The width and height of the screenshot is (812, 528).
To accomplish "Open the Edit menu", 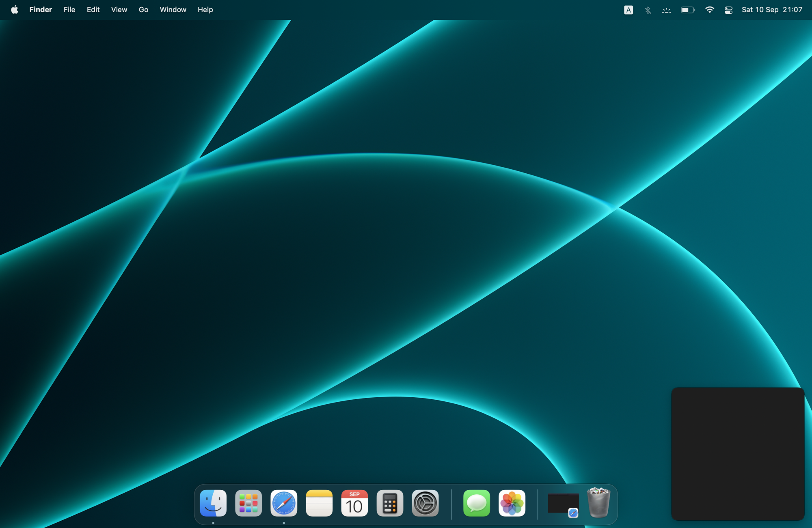I will click(x=93, y=10).
